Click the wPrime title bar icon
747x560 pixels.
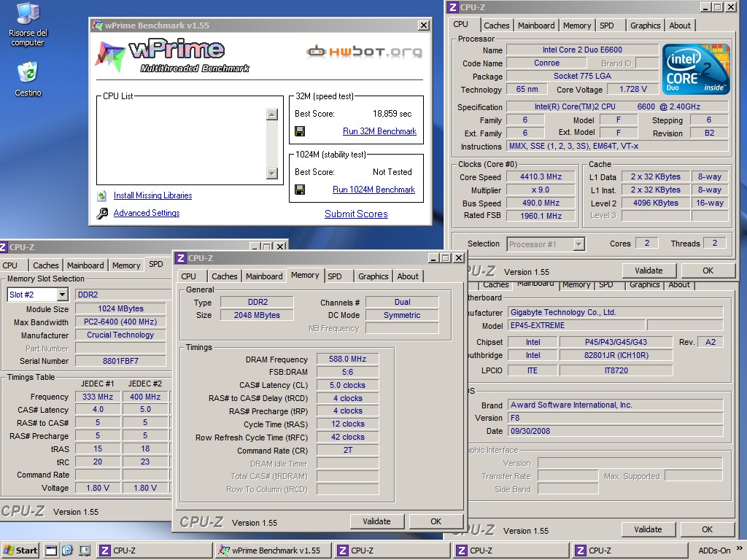pos(98,26)
